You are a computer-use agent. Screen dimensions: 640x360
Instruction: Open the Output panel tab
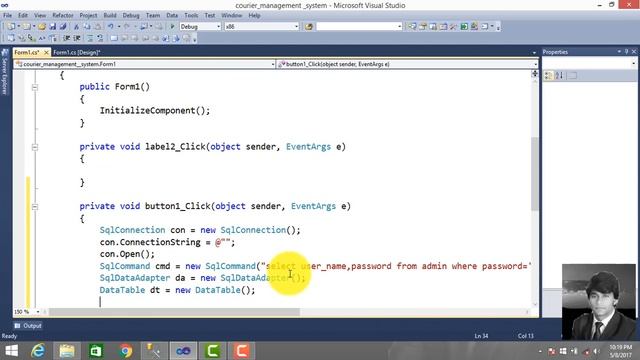pos(28,326)
